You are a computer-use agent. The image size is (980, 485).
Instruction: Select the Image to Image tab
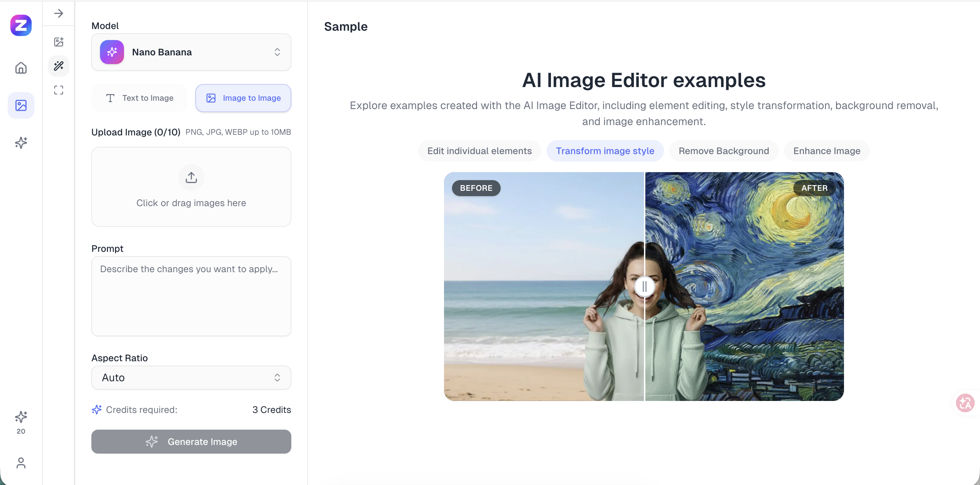click(243, 98)
